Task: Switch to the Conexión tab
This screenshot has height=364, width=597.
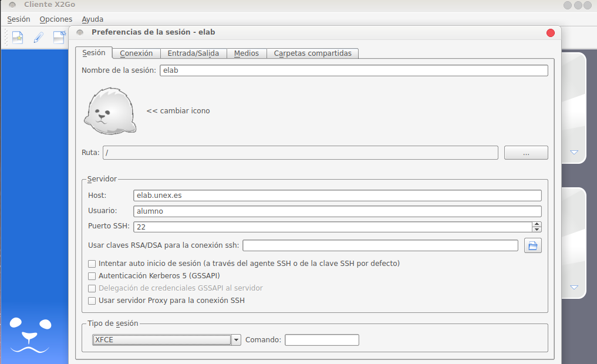Action: pos(136,53)
